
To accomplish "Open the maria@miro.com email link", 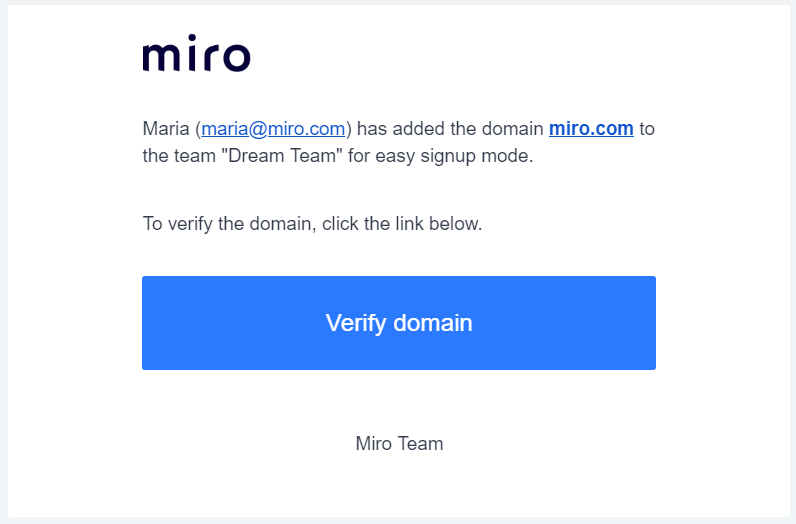I will click(x=274, y=129).
